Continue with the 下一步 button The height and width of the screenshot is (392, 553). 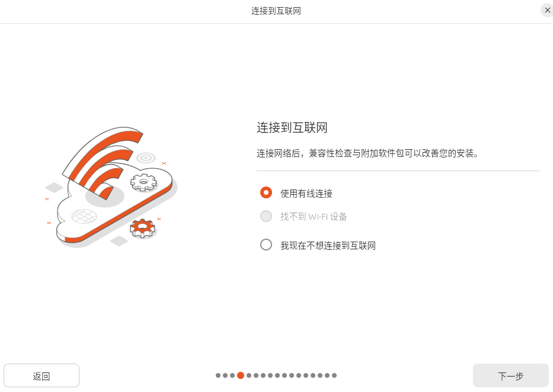coord(511,376)
